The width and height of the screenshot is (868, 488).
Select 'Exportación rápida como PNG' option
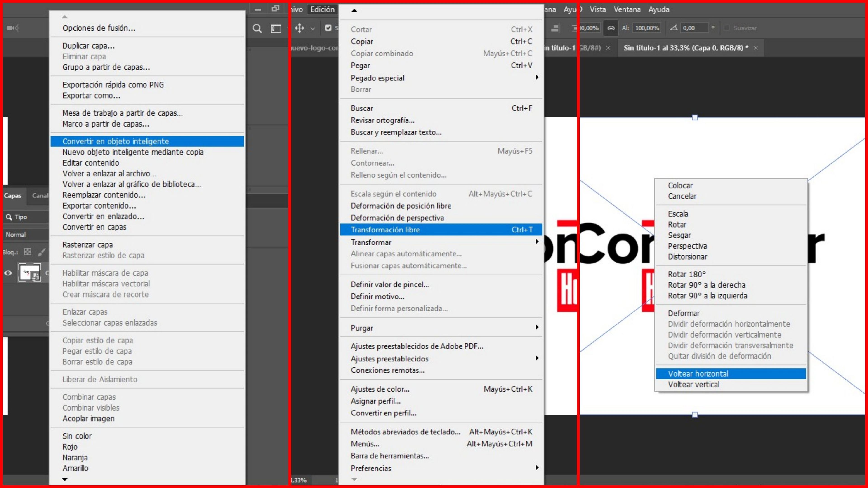click(x=113, y=84)
